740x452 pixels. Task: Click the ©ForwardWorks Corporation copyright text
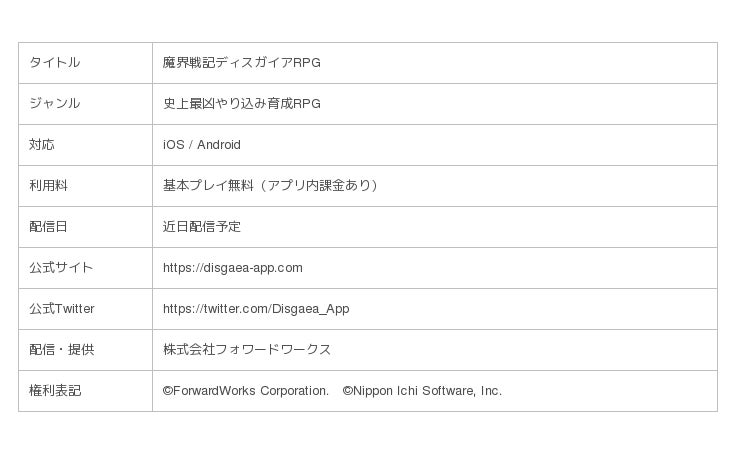coord(246,391)
